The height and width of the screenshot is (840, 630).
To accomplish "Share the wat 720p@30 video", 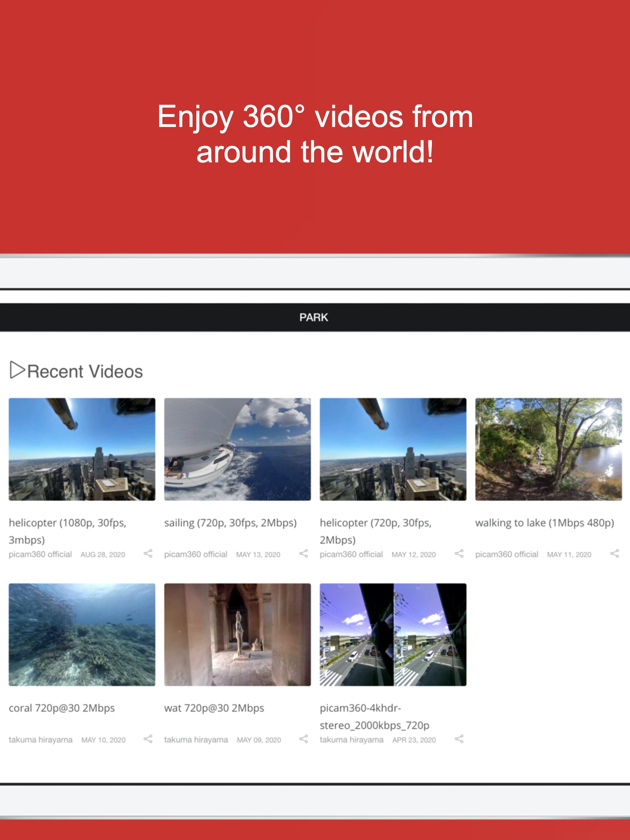I will pos(303,739).
